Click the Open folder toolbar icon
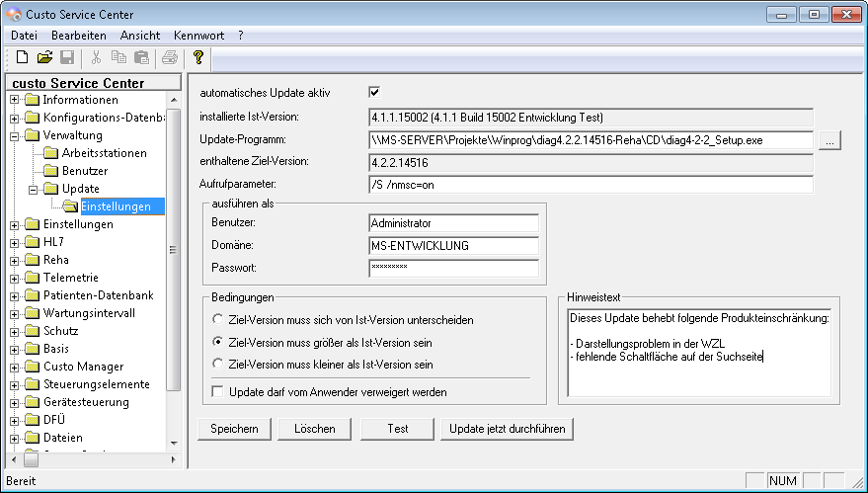 coord(44,57)
